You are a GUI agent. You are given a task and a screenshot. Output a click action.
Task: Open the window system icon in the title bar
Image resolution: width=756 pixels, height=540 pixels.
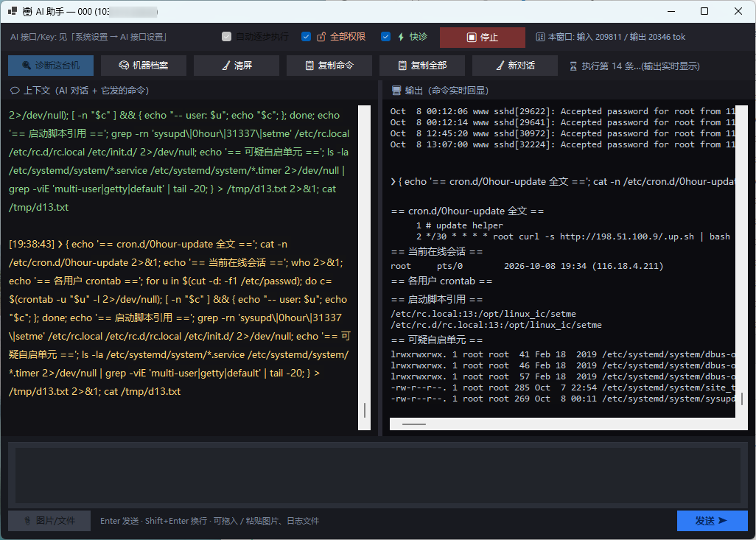pyautogui.click(x=12, y=11)
